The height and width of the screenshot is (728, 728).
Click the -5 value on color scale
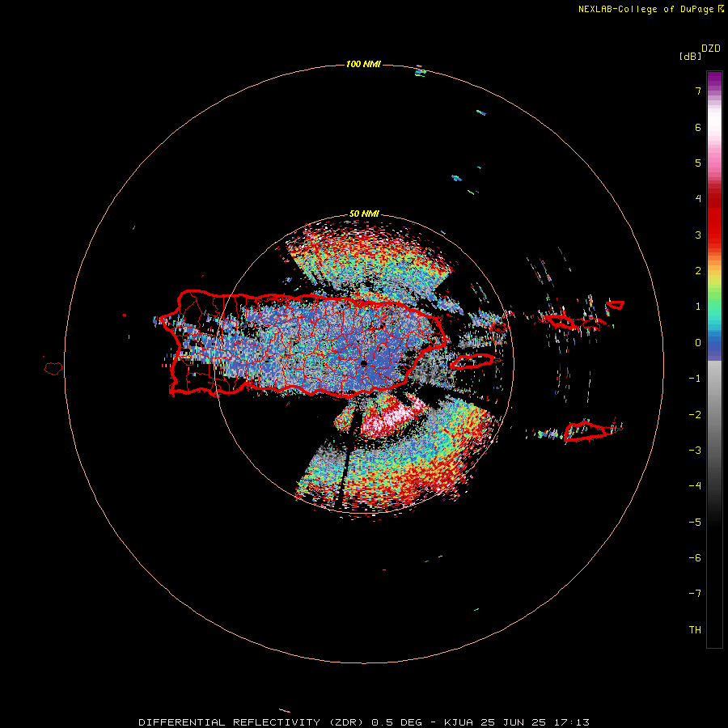(695, 523)
